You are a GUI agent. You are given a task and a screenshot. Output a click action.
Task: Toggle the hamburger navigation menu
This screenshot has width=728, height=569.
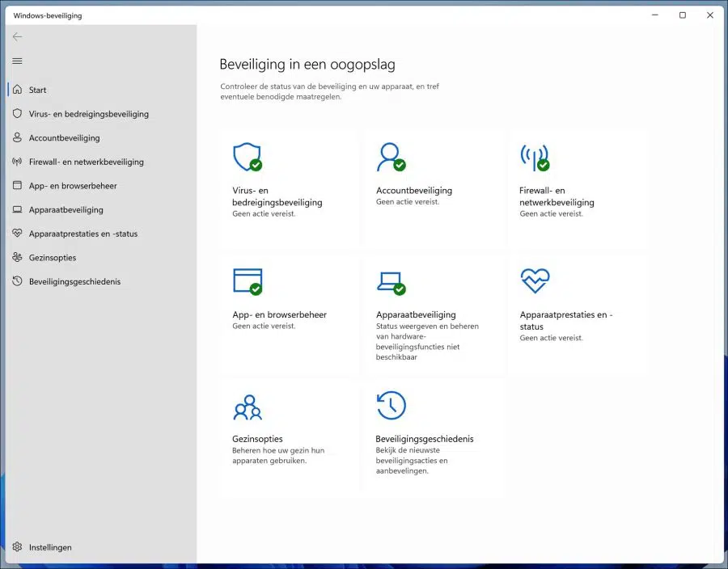point(17,61)
